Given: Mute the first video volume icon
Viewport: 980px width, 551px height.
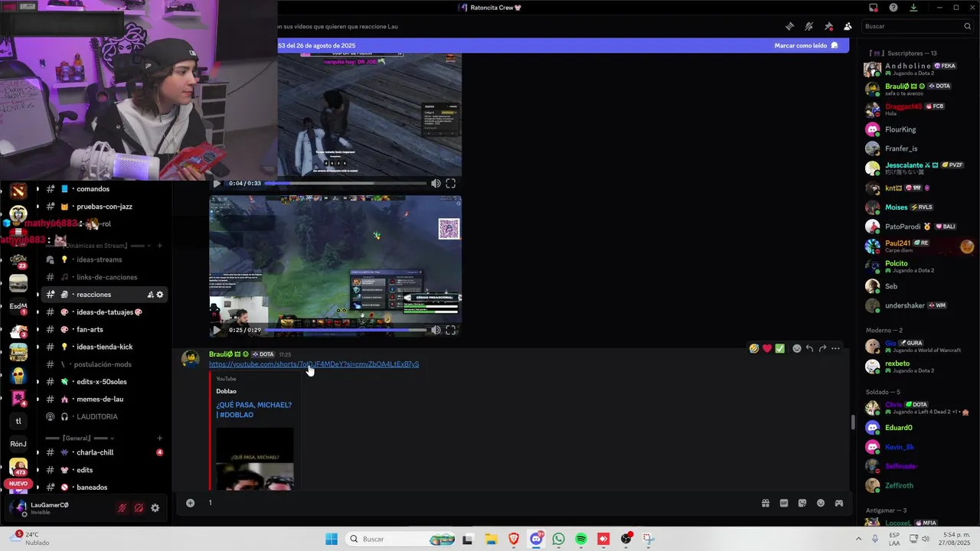Looking at the screenshot, I should click(x=436, y=184).
